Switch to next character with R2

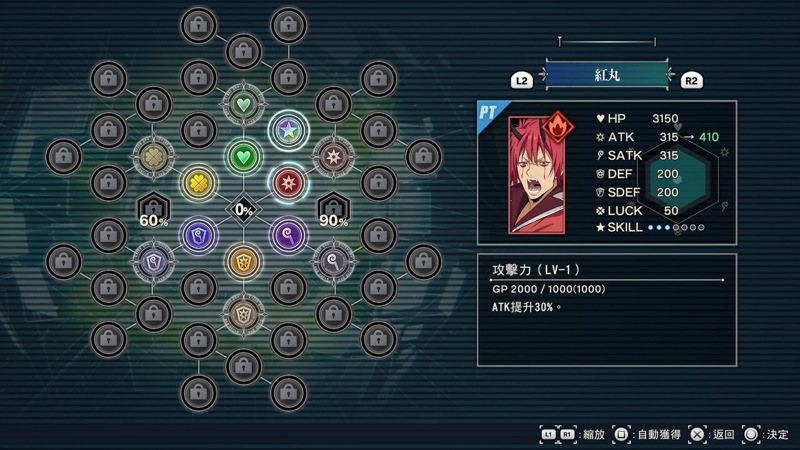[691, 80]
